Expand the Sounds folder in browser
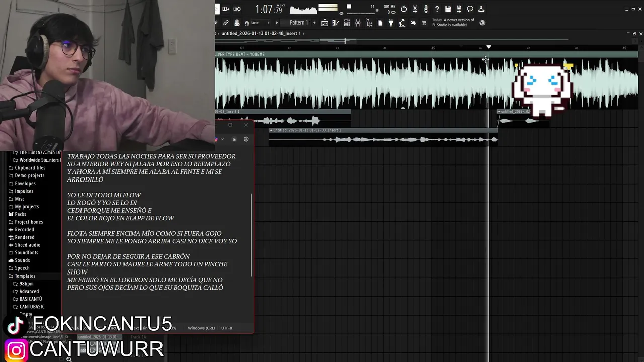 [x=19, y=260]
